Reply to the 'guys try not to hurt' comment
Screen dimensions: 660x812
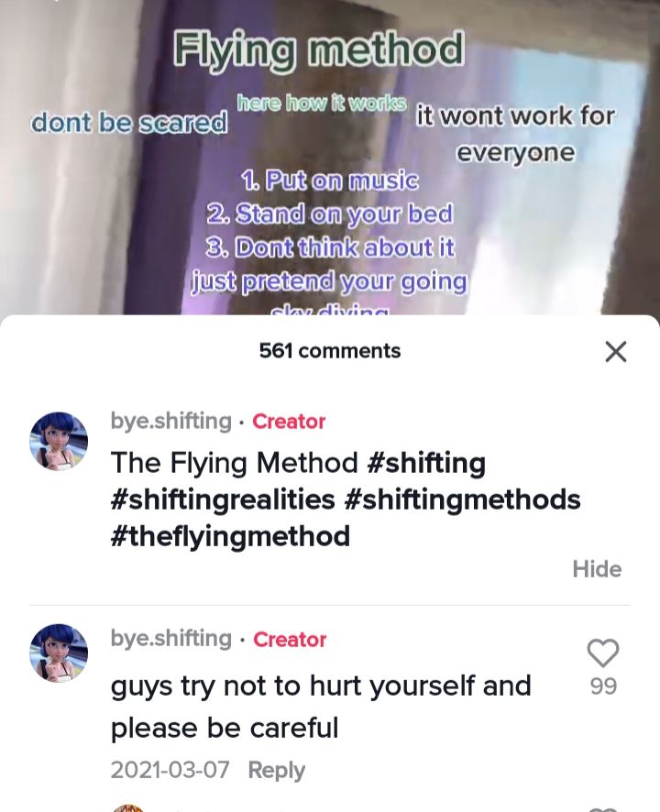[x=277, y=770]
